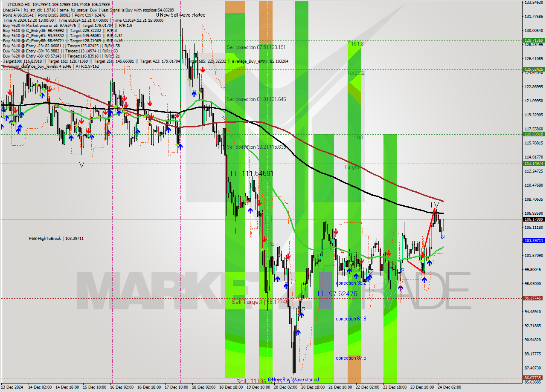
Task: Click the 'Sell correction 38.2 | 115.635' label
Action: pos(256,147)
